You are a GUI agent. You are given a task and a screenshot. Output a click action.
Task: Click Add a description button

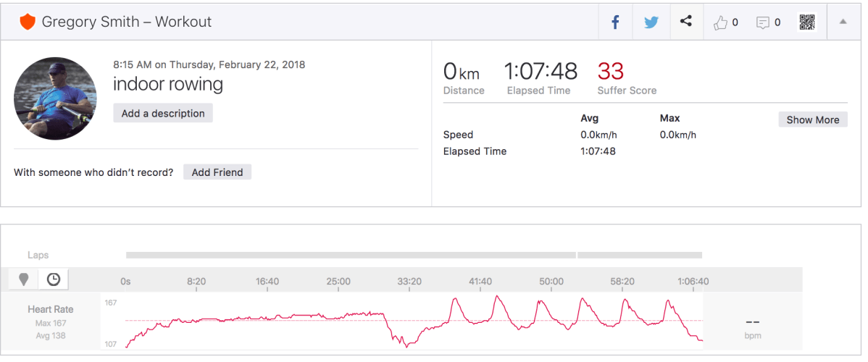pos(163,113)
